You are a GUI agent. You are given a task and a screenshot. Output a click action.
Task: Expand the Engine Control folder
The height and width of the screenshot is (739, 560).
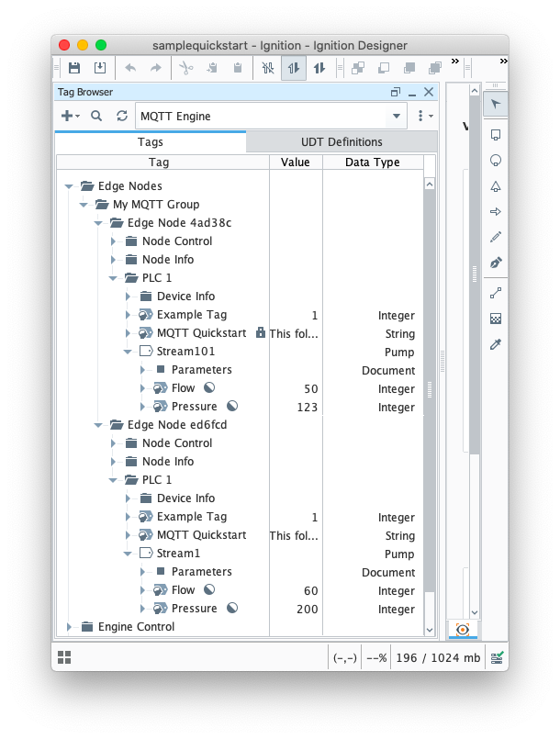[x=69, y=627]
